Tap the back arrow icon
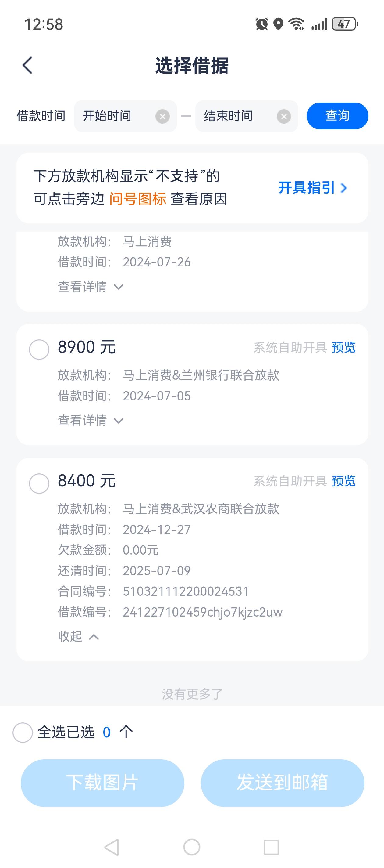This screenshot has width=384, height=868. [27, 65]
